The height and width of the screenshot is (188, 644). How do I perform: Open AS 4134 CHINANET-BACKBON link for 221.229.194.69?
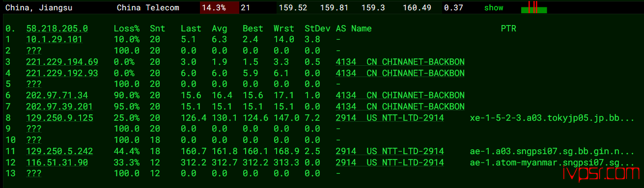pos(400,62)
